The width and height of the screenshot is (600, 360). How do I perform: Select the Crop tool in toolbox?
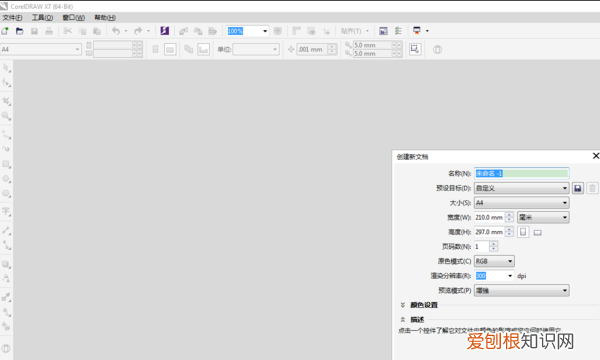[x=6, y=101]
